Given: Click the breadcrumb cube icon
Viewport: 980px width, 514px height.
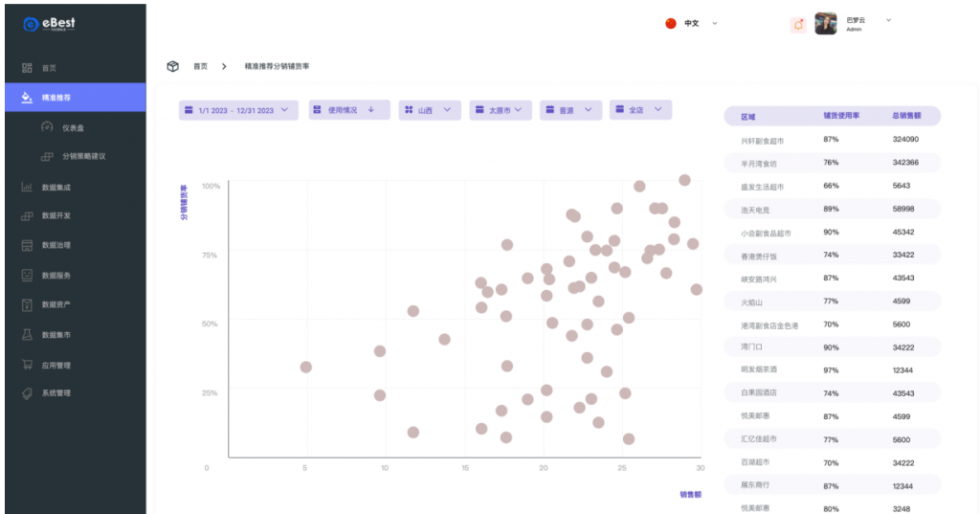Looking at the screenshot, I should pos(173,66).
